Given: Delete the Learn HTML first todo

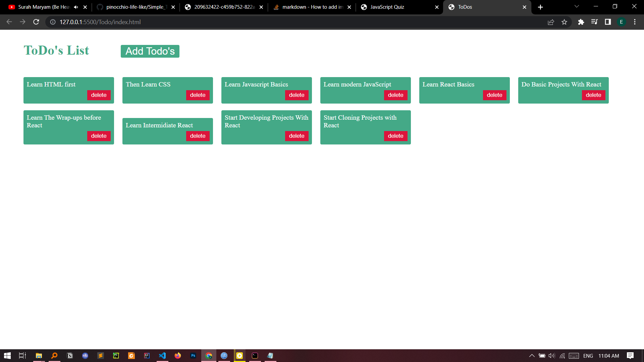Looking at the screenshot, I should click(99, 95).
